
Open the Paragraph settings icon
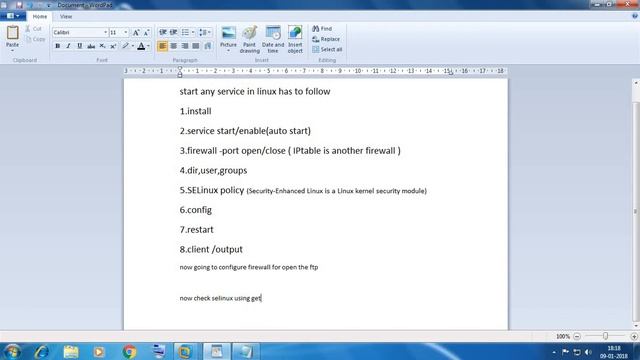pos(208,46)
